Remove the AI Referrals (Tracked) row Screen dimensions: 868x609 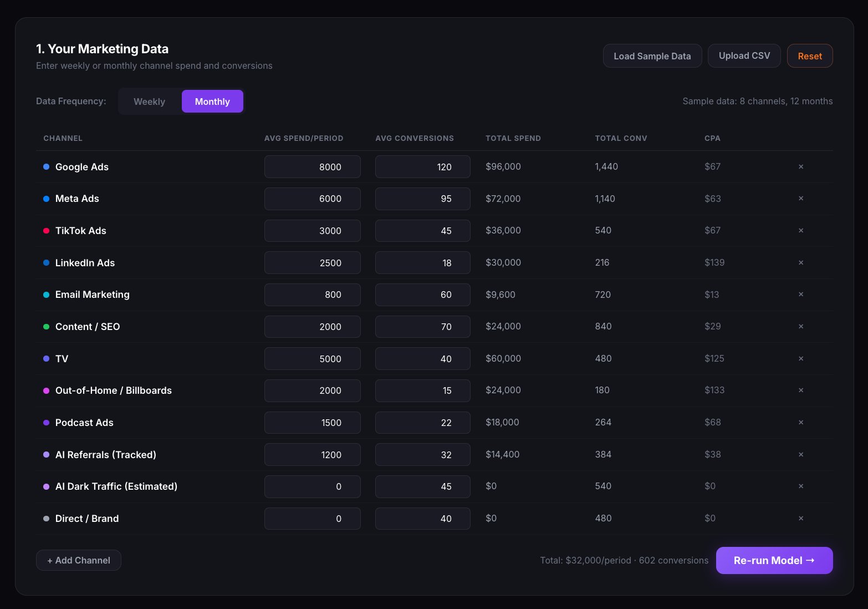click(x=801, y=454)
